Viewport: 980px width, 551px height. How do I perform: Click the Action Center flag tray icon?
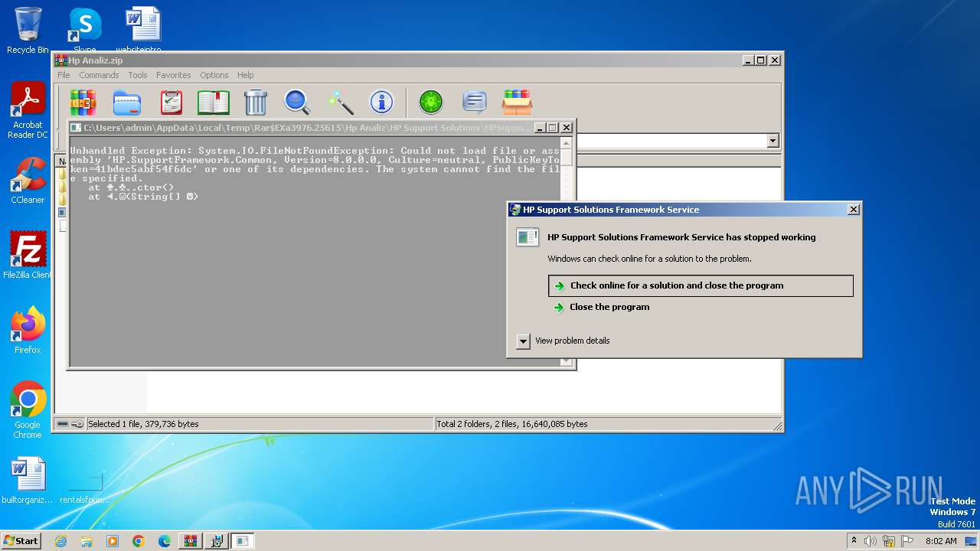(907, 541)
